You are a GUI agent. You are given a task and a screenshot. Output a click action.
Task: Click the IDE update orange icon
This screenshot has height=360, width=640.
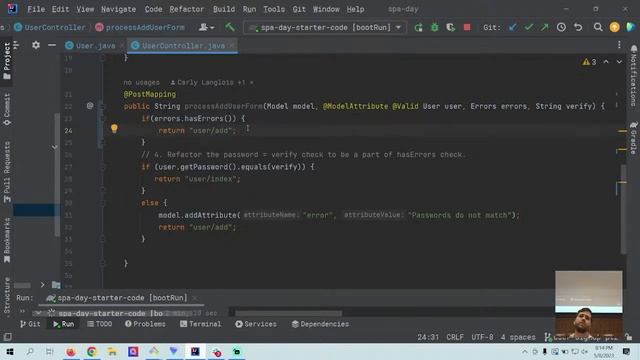[614, 27]
